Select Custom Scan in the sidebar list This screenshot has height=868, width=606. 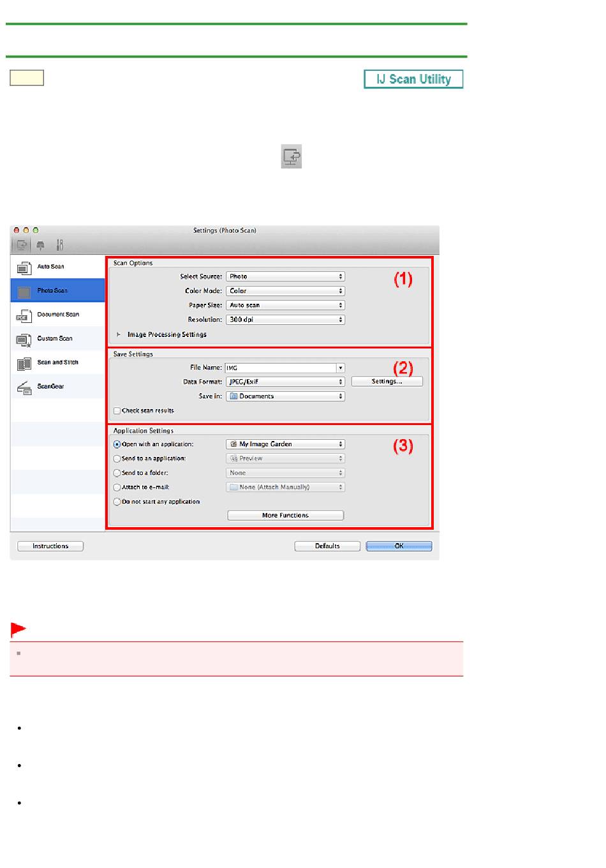pos(57,338)
